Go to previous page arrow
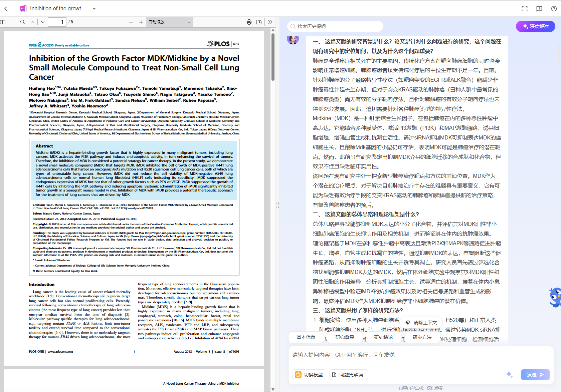 pyautogui.click(x=32, y=22)
